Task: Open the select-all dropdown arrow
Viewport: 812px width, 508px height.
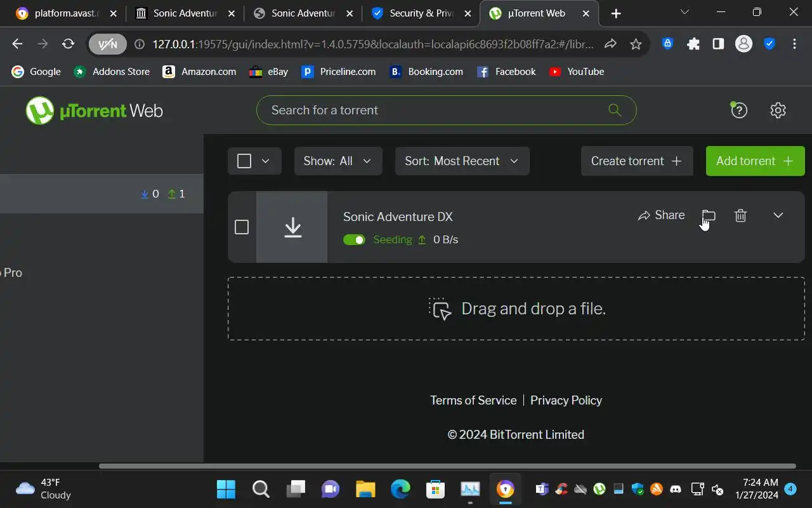Action: tap(266, 161)
